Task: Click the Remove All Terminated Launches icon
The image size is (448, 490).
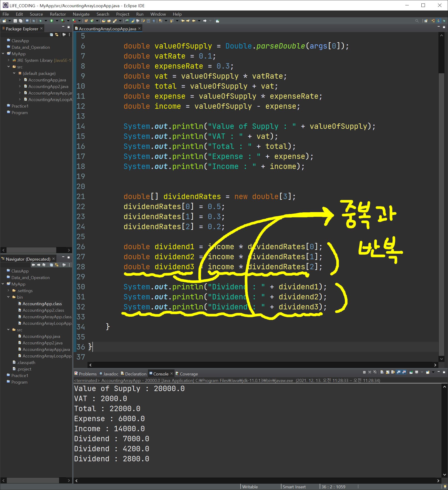Action: [375, 372]
